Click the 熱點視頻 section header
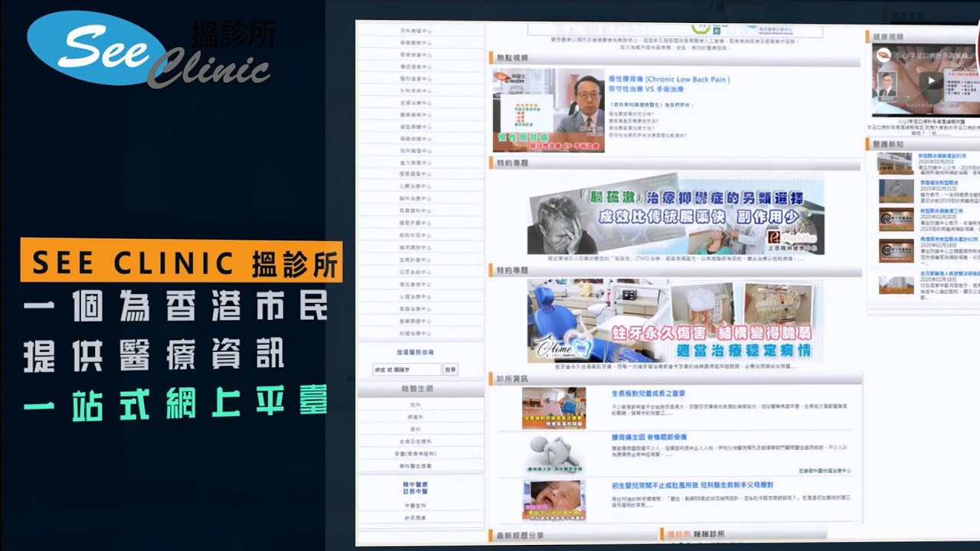Viewport: 980px width, 551px height. pos(675,57)
